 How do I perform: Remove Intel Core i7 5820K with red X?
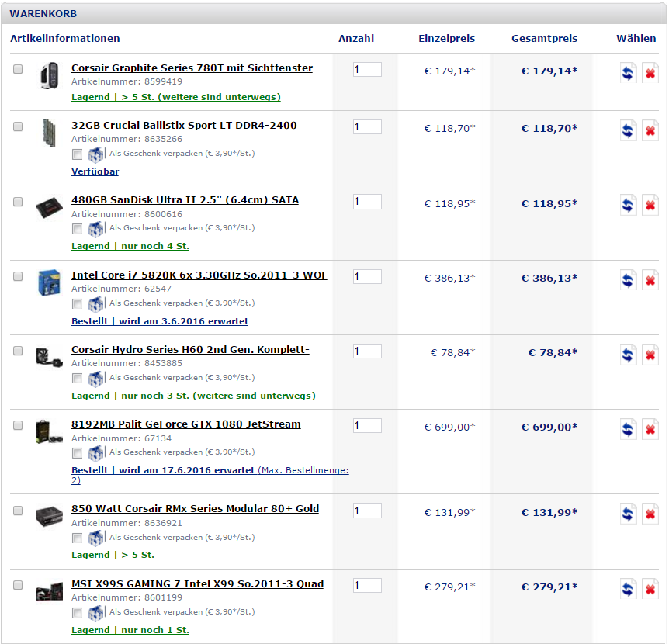(650, 280)
